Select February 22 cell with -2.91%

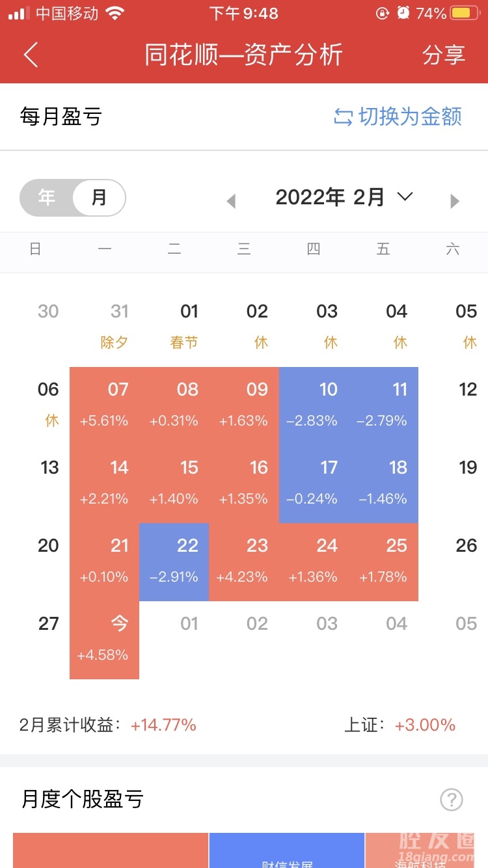(x=174, y=561)
